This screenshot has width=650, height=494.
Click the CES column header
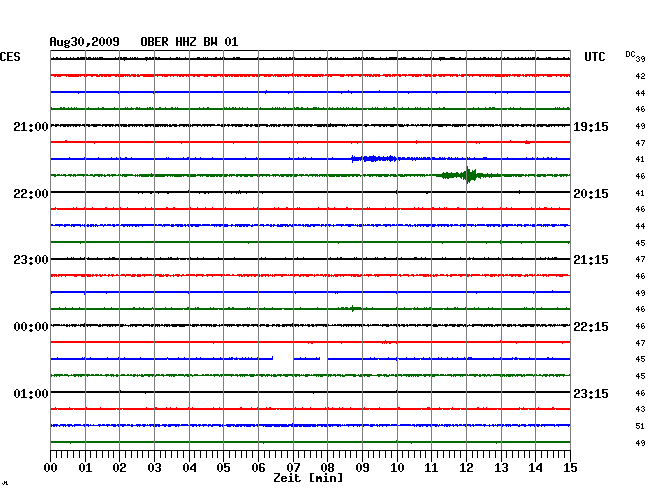(10, 57)
